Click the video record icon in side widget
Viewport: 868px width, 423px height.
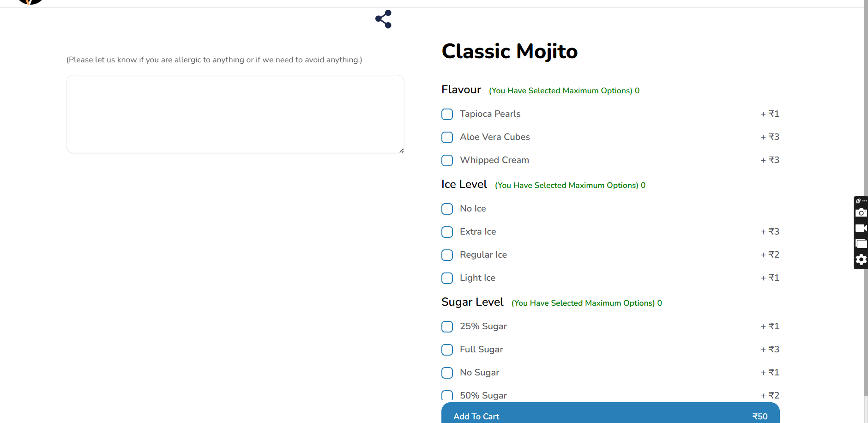point(861,228)
